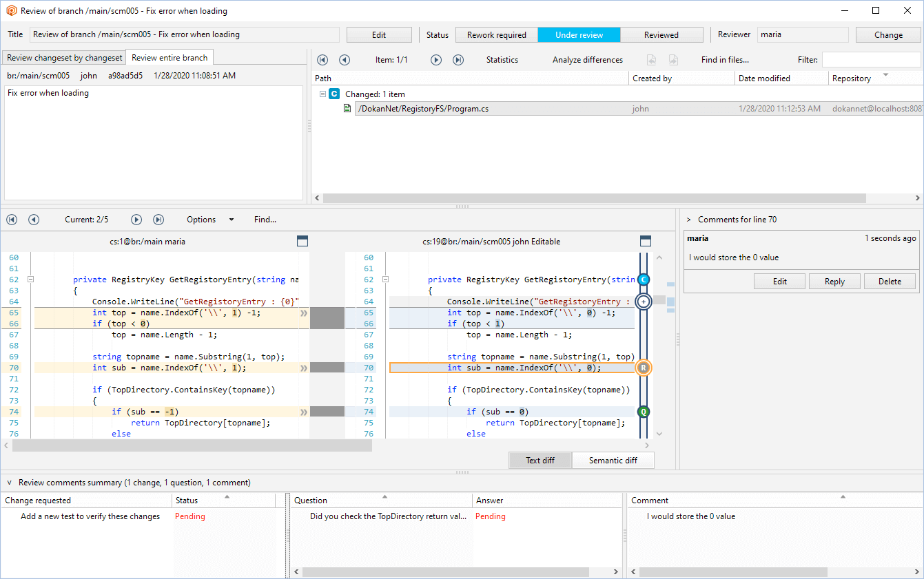The image size is (924, 579).
Task: Open Find in files...
Action: point(725,60)
